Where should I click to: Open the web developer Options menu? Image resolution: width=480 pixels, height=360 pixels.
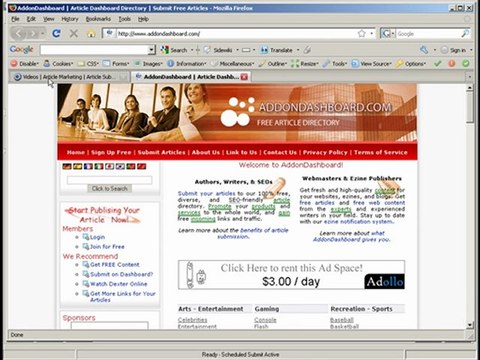411,63
